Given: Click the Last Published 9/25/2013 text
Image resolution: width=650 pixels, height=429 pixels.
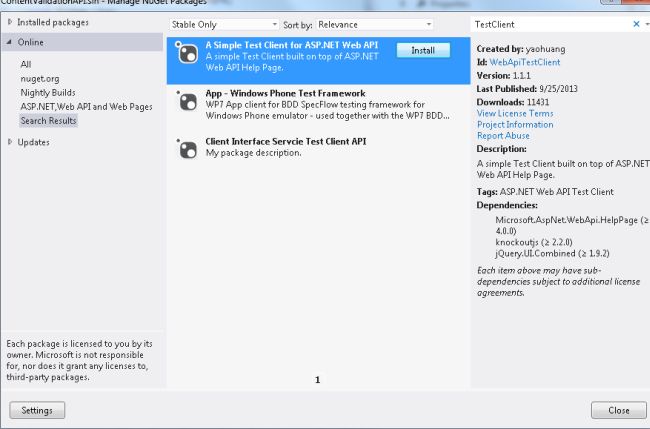Looking at the screenshot, I should [527, 89].
